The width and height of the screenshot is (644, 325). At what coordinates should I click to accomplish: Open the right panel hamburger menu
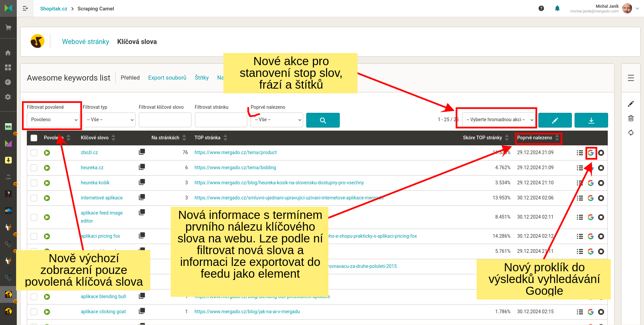[631, 78]
